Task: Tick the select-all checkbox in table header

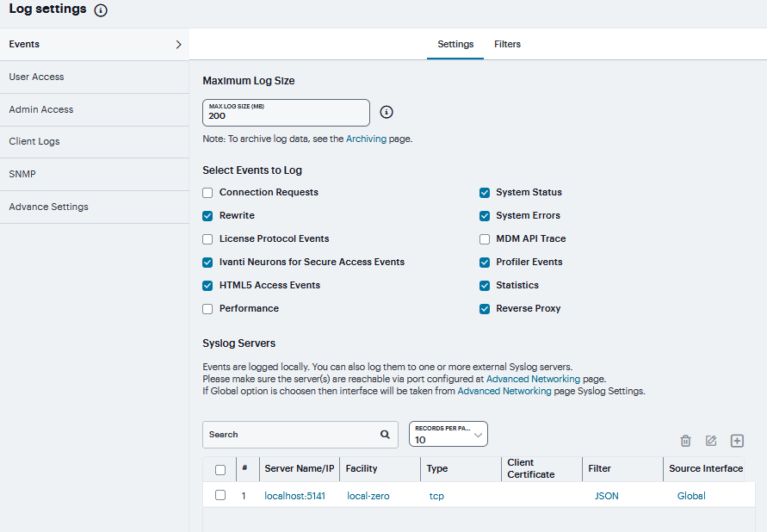Action: click(x=220, y=470)
